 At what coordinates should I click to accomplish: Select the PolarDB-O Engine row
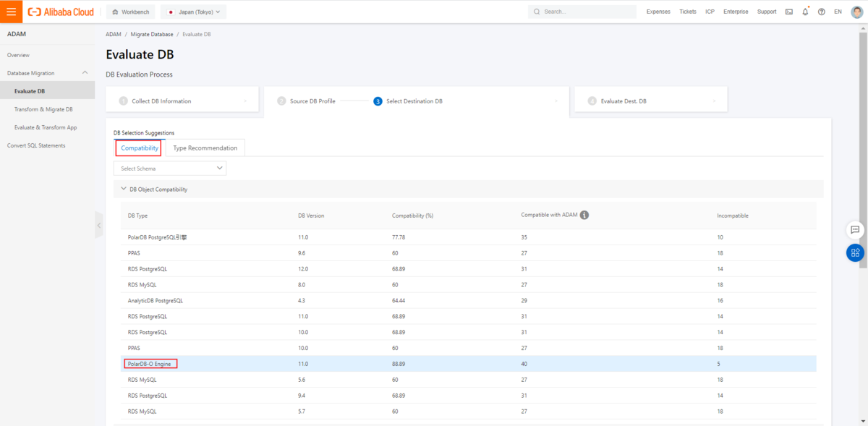click(x=469, y=364)
